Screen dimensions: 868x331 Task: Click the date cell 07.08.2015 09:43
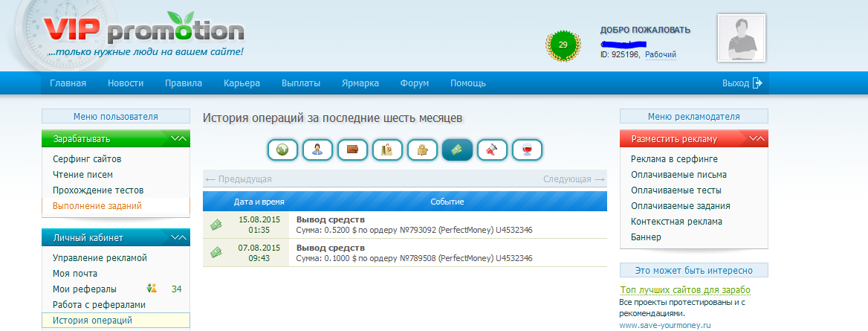(x=259, y=252)
